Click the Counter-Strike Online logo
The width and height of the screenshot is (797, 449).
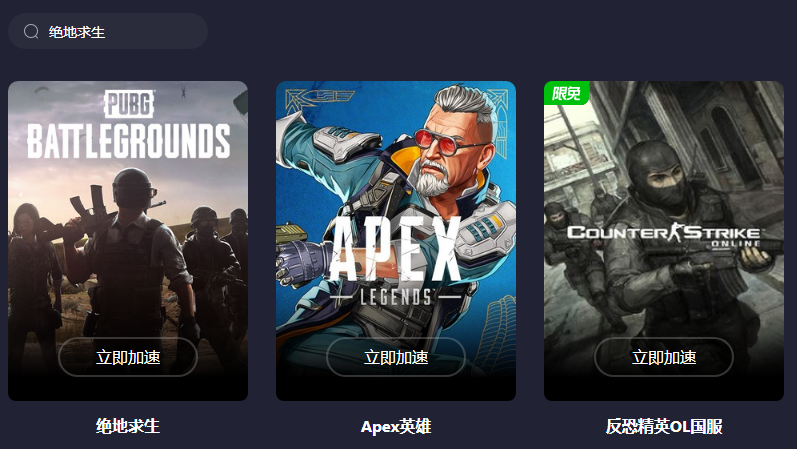pos(664,234)
